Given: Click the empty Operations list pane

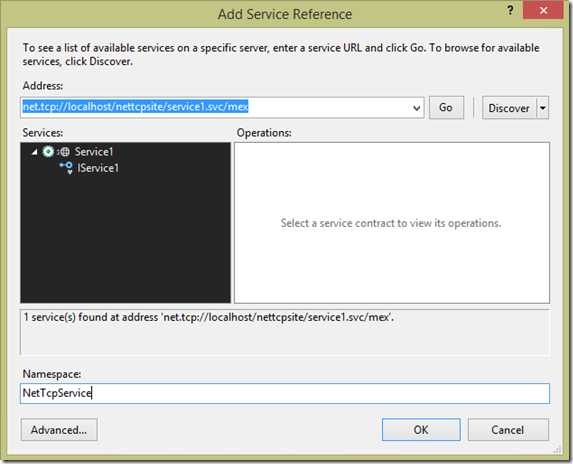Looking at the screenshot, I should [x=392, y=223].
